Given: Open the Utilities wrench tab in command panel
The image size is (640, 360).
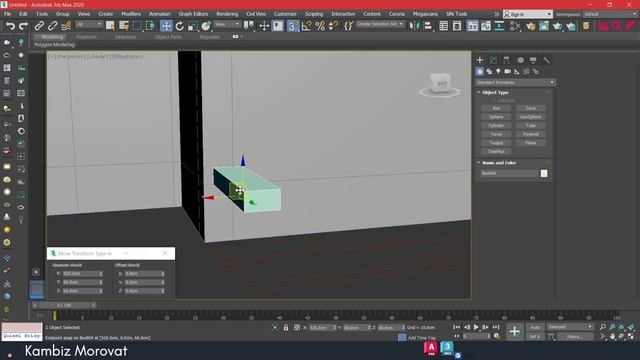Looking at the screenshot, I should pyautogui.click(x=547, y=60).
